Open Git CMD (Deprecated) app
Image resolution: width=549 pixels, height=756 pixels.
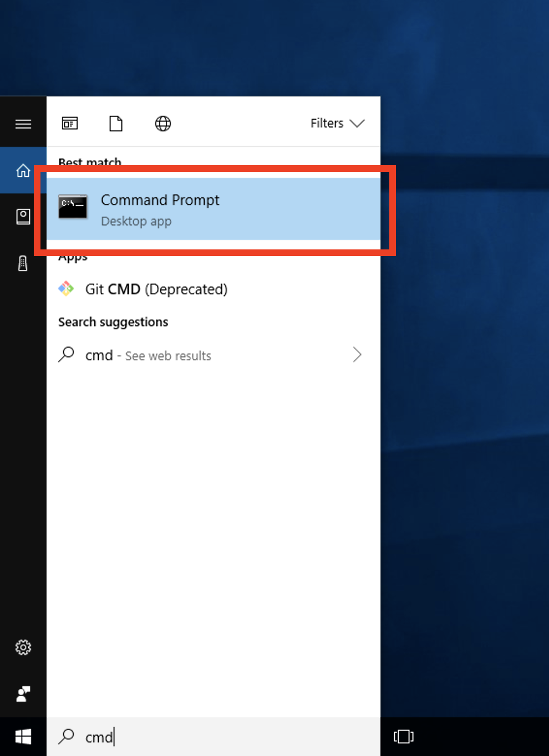pos(213,289)
